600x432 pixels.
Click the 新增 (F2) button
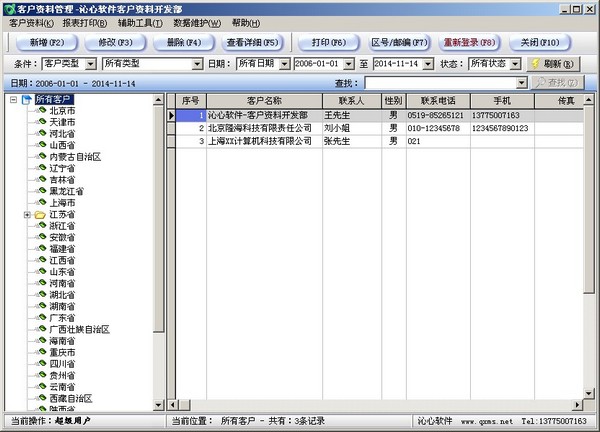pyautogui.click(x=45, y=42)
